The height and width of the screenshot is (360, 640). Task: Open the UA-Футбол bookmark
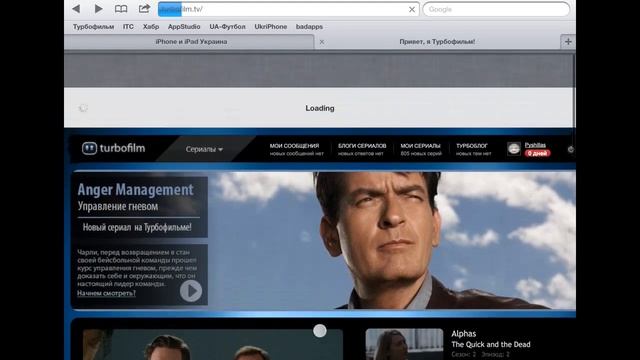[x=227, y=27]
